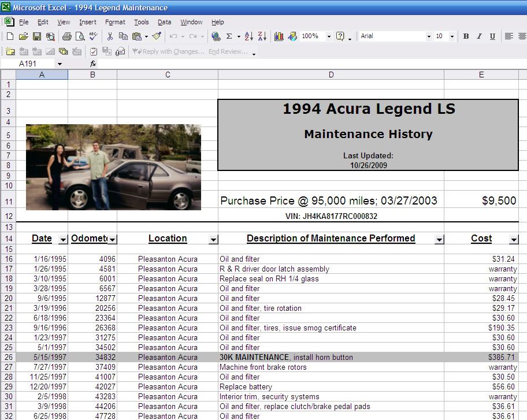Viewport: 527px width, 420px height.
Task: Open the Tools menu
Action: click(x=141, y=22)
